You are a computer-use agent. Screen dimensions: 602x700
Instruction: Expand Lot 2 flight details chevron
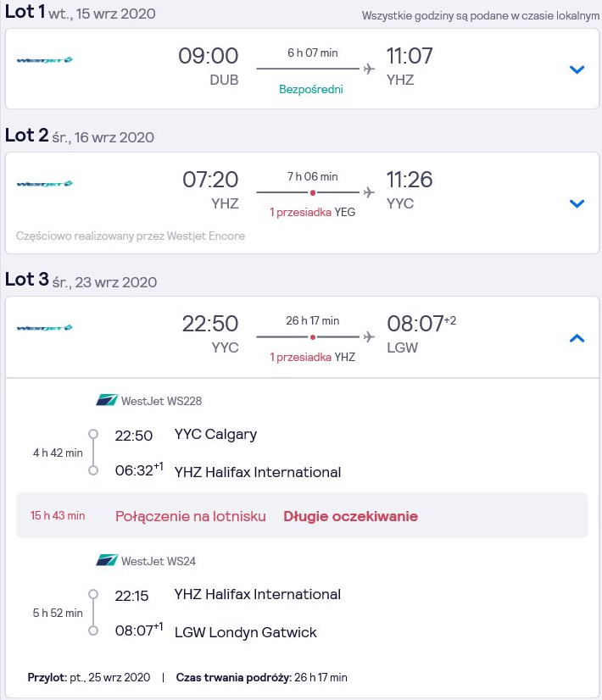pyautogui.click(x=577, y=203)
